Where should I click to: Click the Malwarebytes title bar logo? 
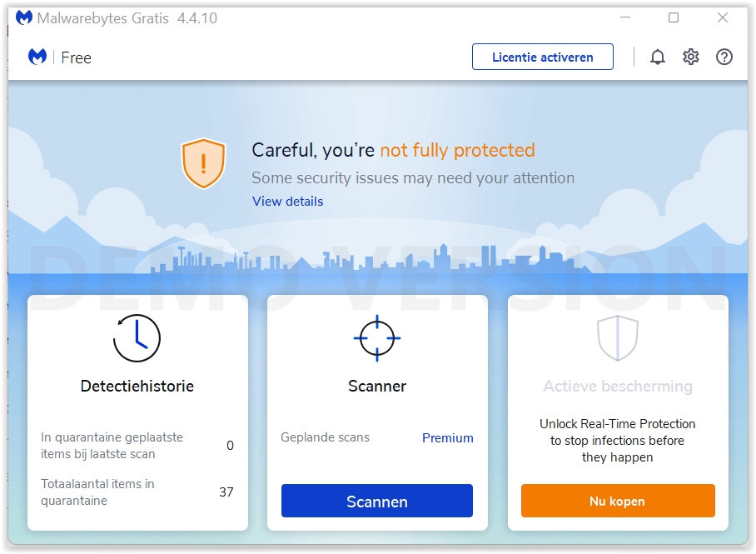(x=25, y=18)
